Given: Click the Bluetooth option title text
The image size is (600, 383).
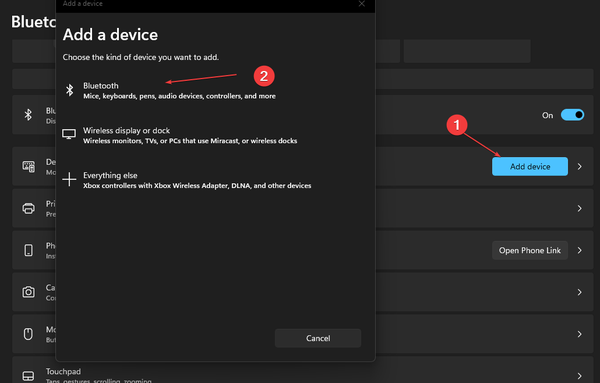Looking at the screenshot, I should pyautogui.click(x=101, y=86).
